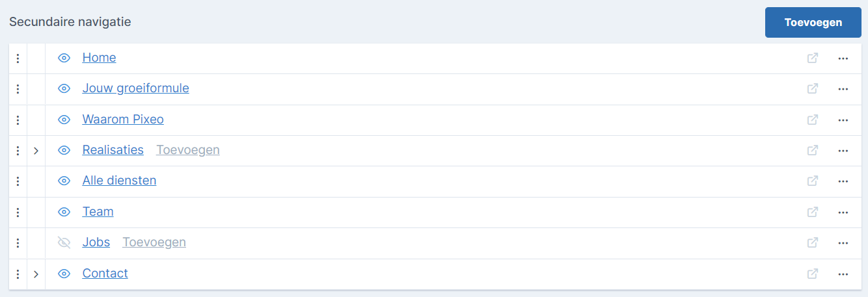Viewport: 868px width, 297px height.
Task: Open three-dot options menu for Realisaties
Action: tap(843, 150)
